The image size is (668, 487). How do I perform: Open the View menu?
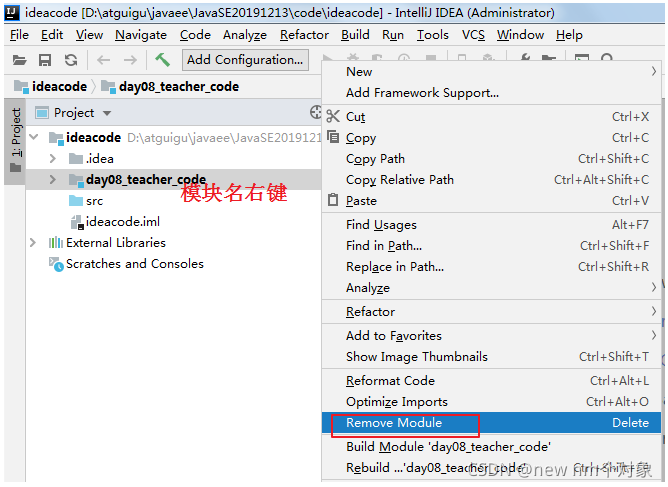[89, 35]
